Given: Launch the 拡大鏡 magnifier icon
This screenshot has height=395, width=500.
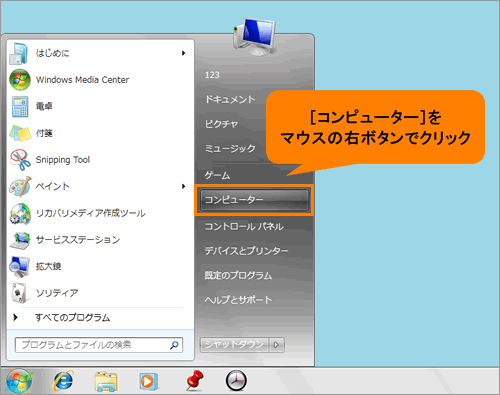Looking at the screenshot, I should point(19,267).
